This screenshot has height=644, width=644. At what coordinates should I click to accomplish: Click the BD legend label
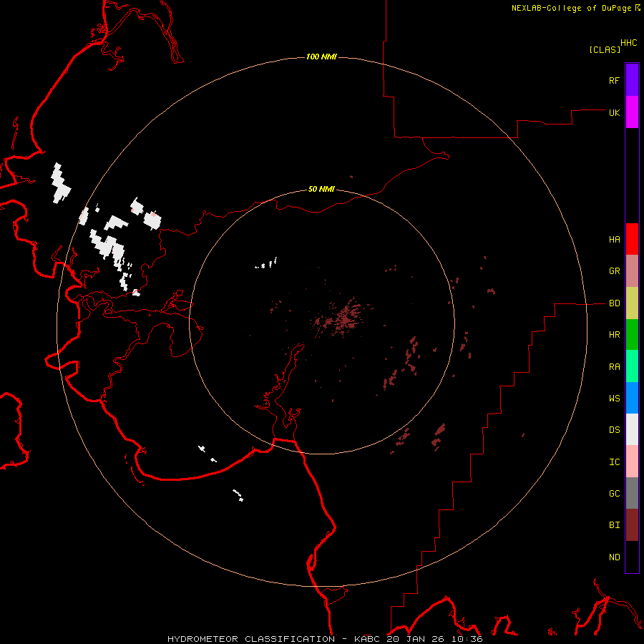coord(614,303)
